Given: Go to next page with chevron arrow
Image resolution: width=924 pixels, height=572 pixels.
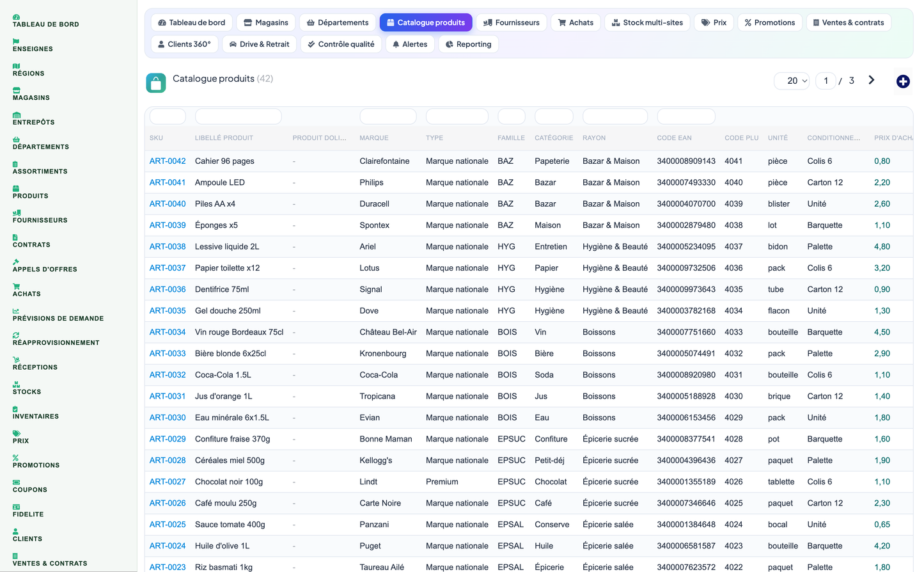Looking at the screenshot, I should click(x=872, y=80).
